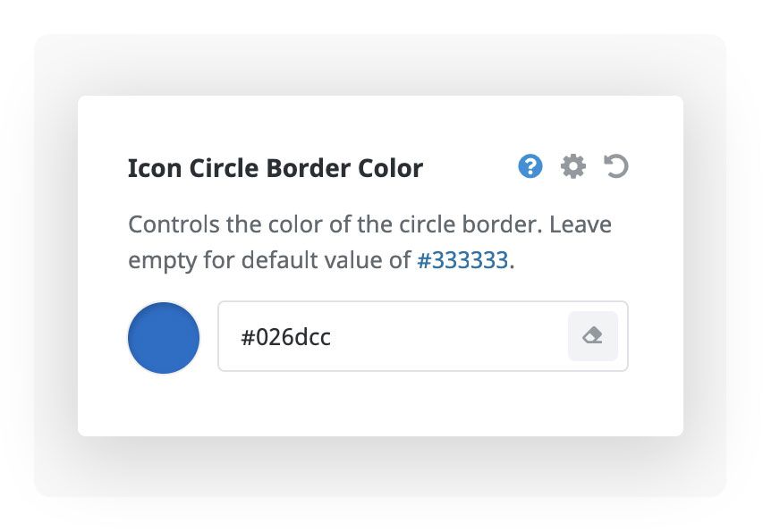Show help for Icon Circle Border Color
Viewport: 763px width, 532px height.
tap(530, 166)
